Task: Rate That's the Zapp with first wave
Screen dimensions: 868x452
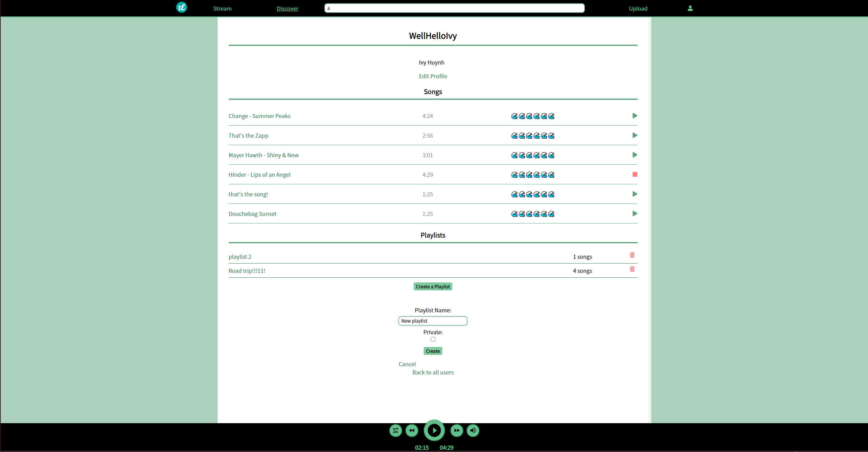Action: [514, 136]
